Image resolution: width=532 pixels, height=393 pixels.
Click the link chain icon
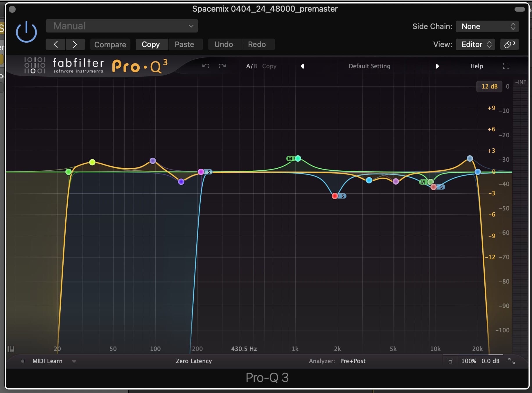(510, 44)
